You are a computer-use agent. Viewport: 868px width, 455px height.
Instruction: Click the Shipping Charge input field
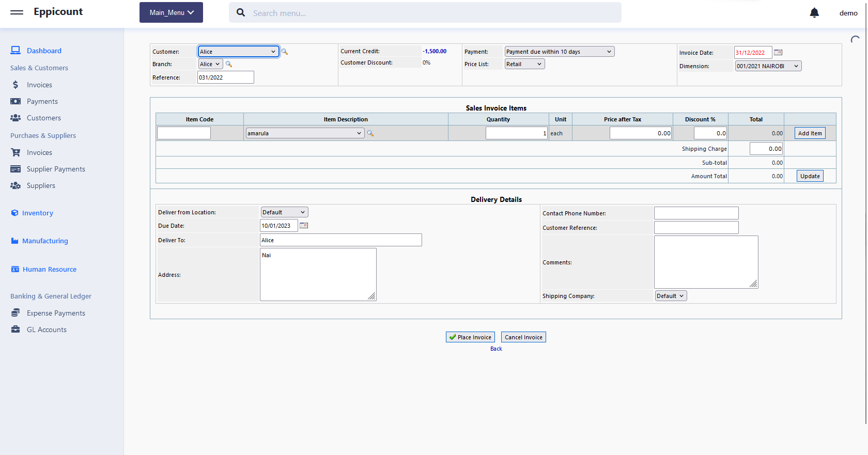coord(766,149)
